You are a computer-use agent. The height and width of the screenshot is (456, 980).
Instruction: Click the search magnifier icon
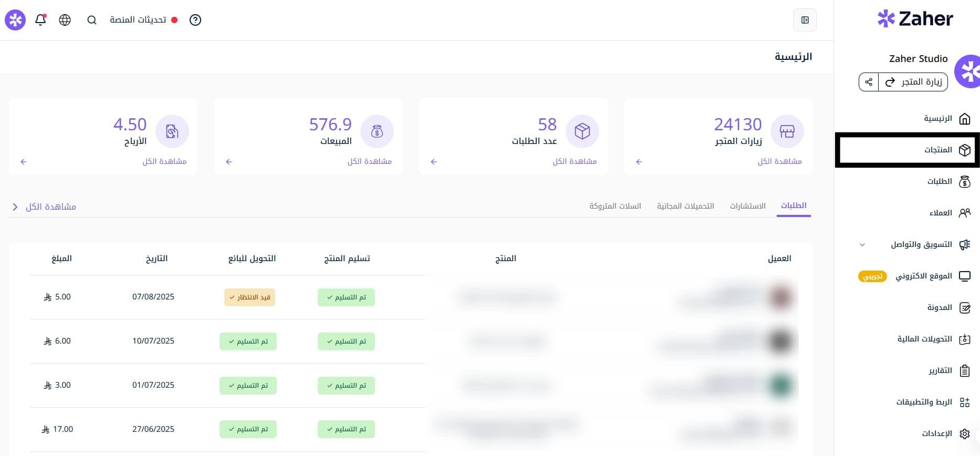pyautogui.click(x=92, y=20)
